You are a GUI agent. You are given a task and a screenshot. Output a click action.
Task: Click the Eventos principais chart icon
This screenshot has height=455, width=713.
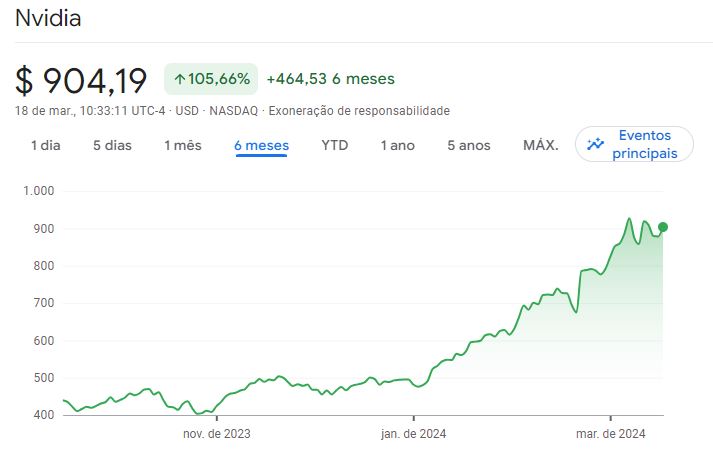(596, 144)
